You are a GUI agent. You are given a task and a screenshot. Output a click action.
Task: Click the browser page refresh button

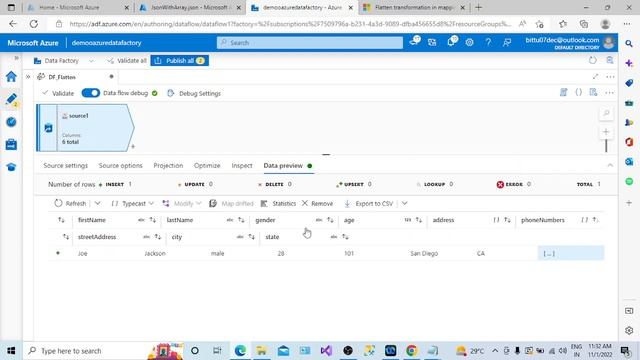click(x=33, y=24)
